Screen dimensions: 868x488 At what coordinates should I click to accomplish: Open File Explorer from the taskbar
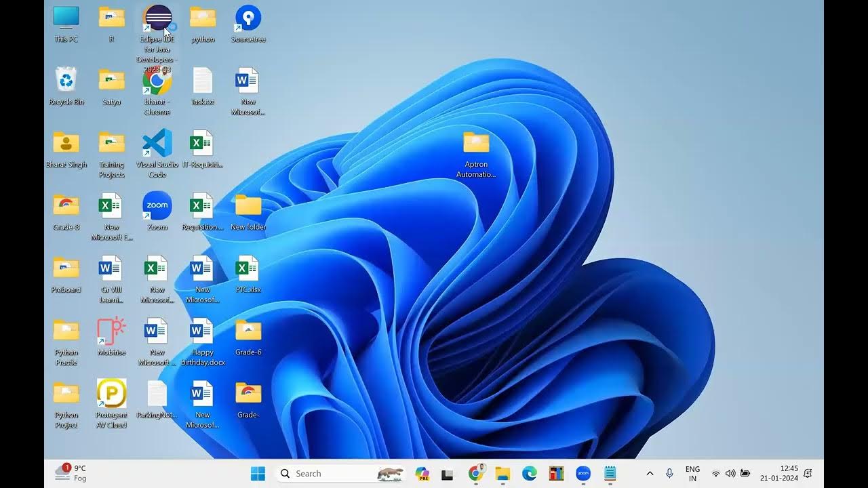click(502, 474)
